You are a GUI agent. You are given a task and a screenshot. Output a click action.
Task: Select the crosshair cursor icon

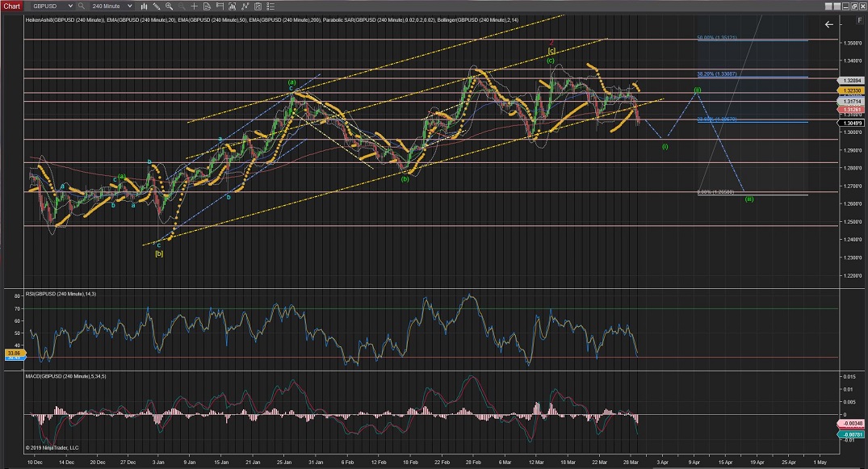click(195, 6)
